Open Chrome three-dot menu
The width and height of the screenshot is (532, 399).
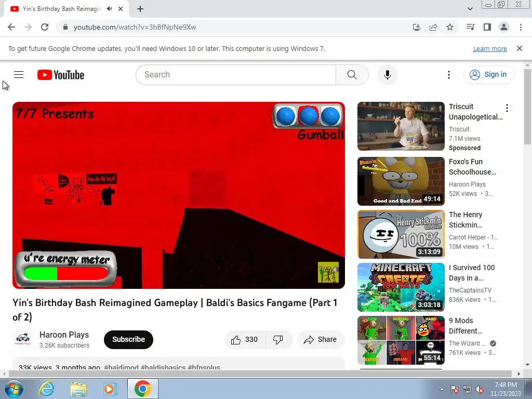521,27
